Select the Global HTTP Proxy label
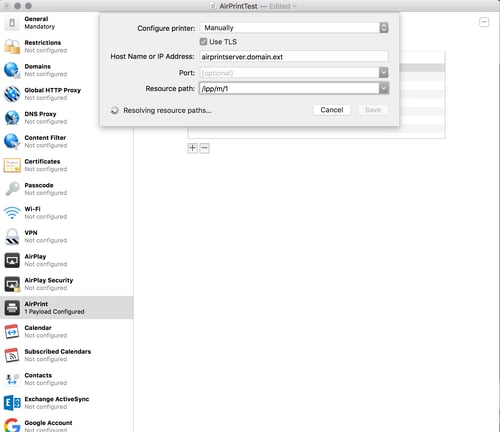The height and width of the screenshot is (432, 500). point(53,90)
